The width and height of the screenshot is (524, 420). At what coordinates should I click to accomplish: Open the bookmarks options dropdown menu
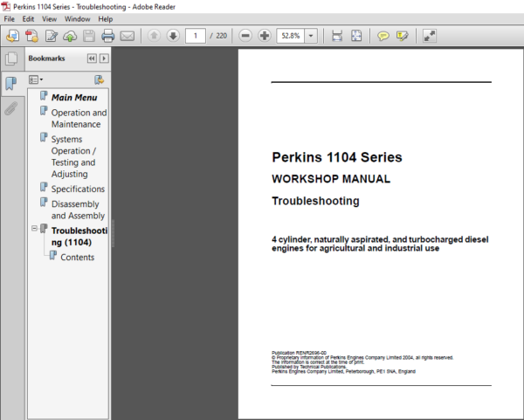click(36, 79)
